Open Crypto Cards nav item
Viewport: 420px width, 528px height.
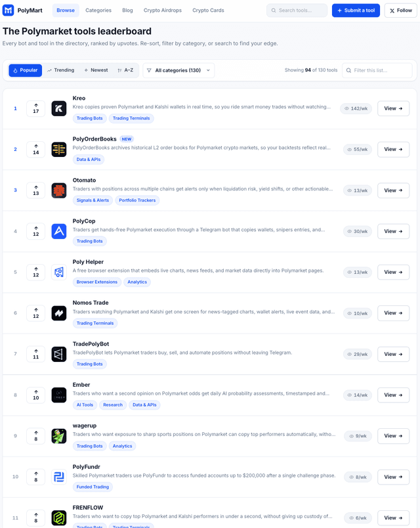click(208, 11)
